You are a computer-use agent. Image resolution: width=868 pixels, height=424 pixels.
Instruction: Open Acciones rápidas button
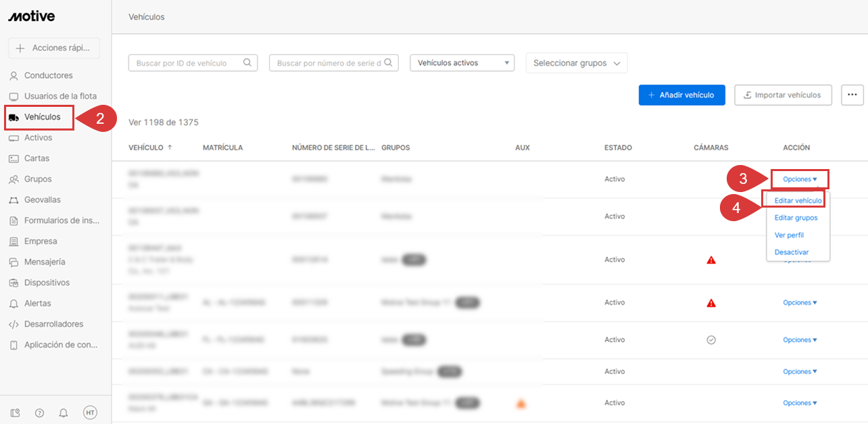click(54, 48)
